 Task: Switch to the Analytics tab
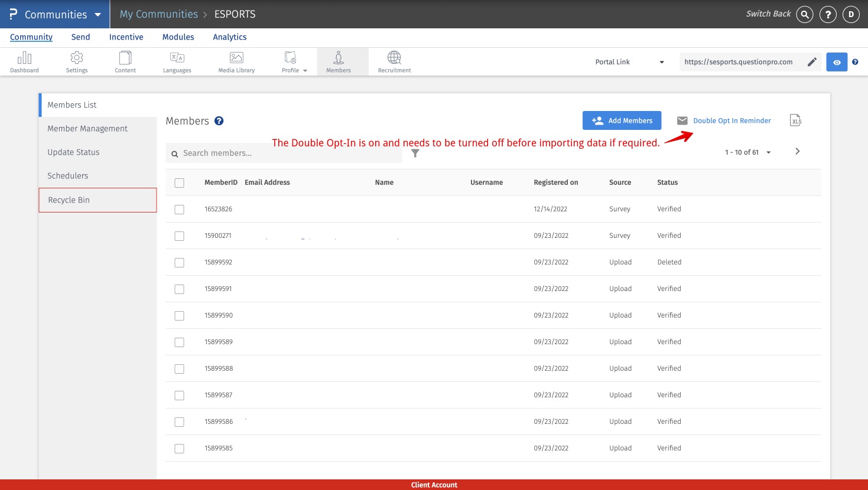tap(229, 37)
